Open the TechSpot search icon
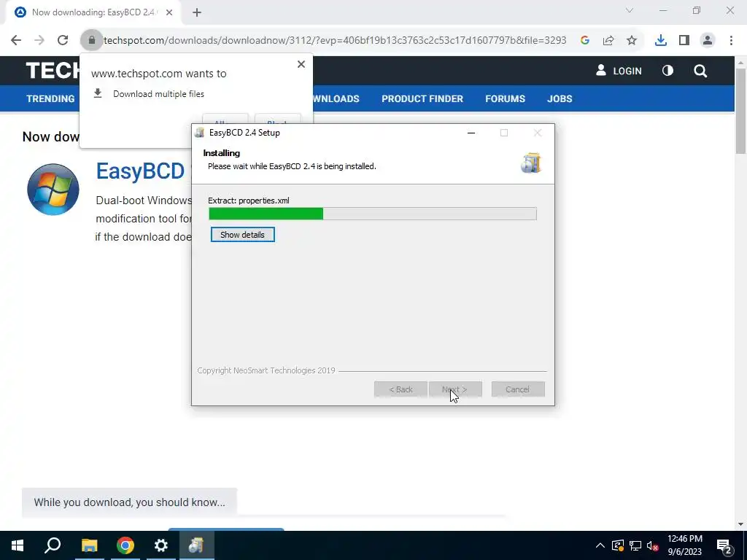This screenshot has height=560, width=747. click(700, 71)
